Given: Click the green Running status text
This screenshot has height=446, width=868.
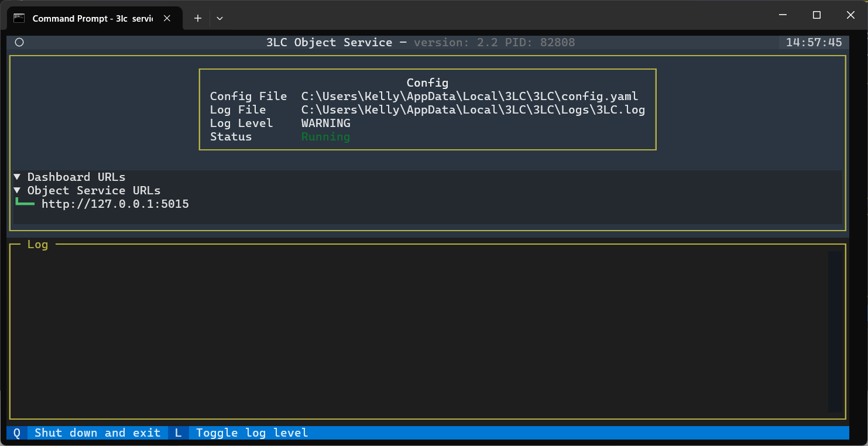Looking at the screenshot, I should click(x=326, y=136).
